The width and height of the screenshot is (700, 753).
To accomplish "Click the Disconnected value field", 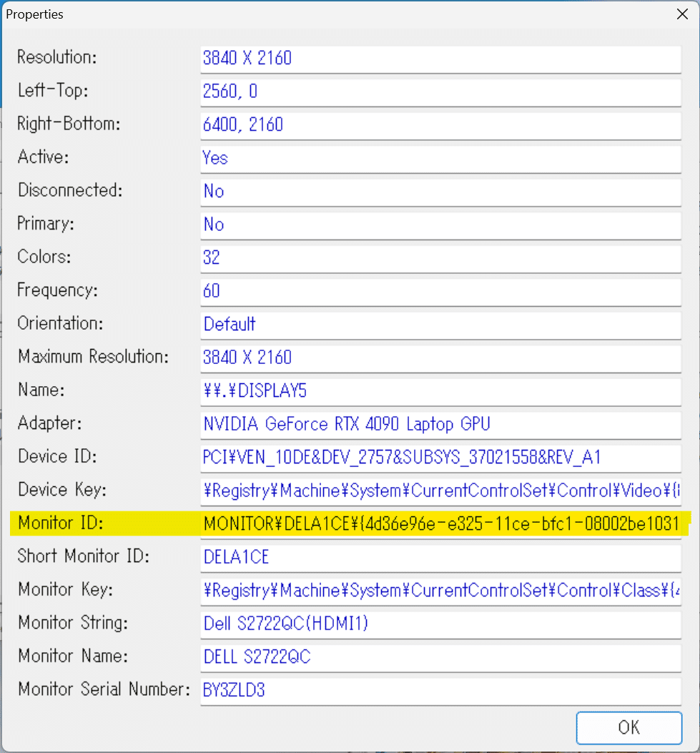I will 440,192.
